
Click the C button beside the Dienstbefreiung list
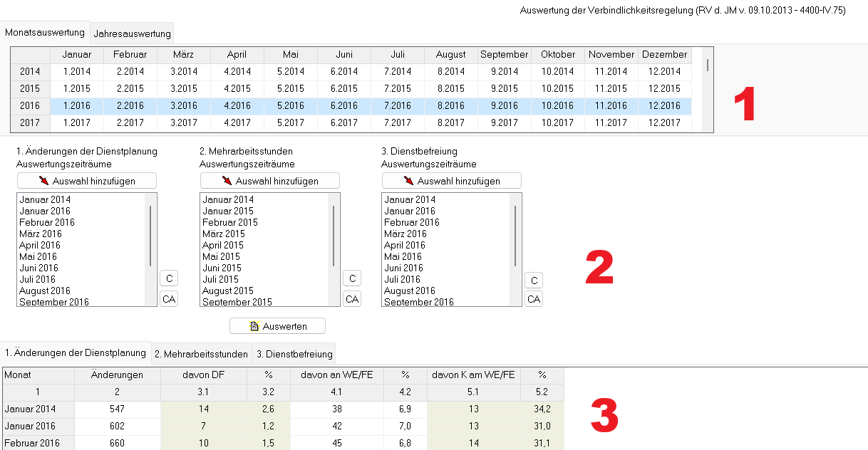coord(534,281)
